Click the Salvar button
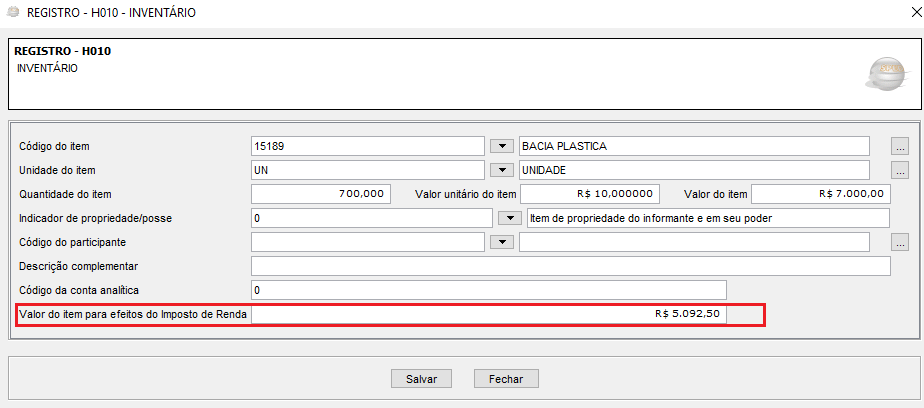This screenshot has height=408, width=924. point(421,379)
